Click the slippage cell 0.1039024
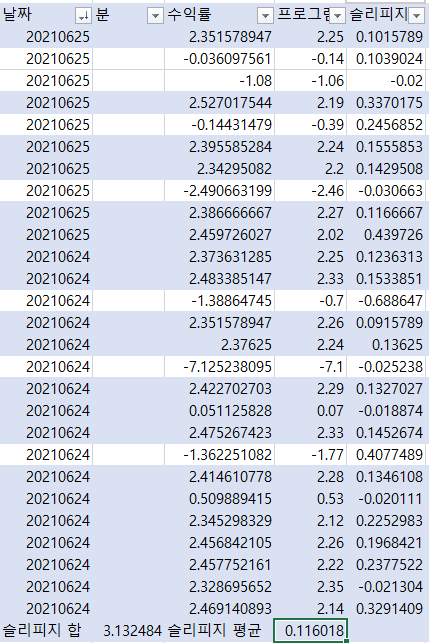Image resolution: width=429 pixels, height=643 pixels. pos(386,59)
